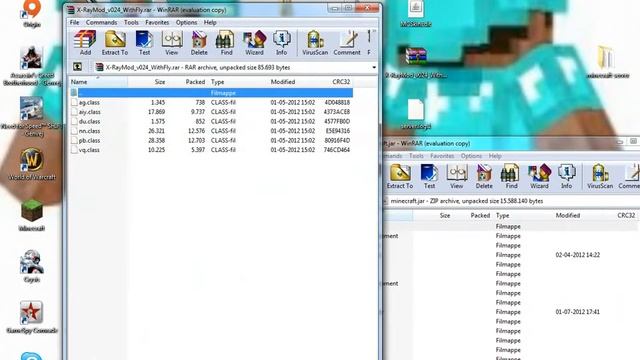Click Delete icon in minecraft.jar window

[x=484, y=176]
